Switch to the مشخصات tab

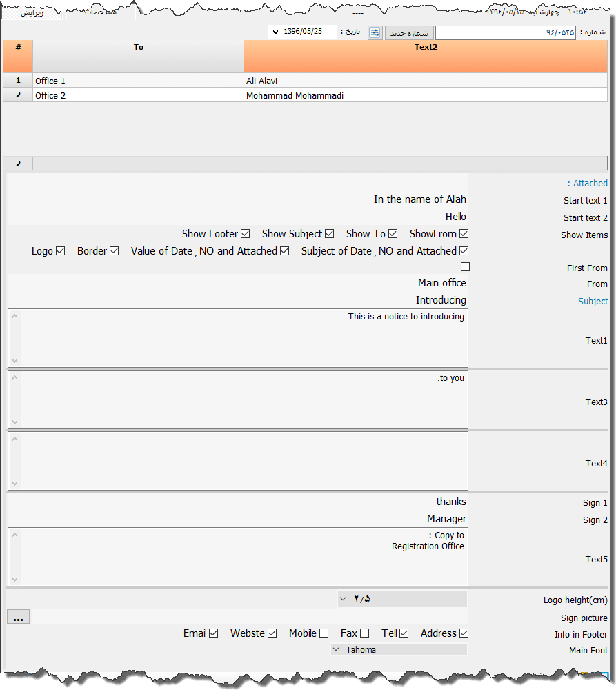[x=100, y=12]
